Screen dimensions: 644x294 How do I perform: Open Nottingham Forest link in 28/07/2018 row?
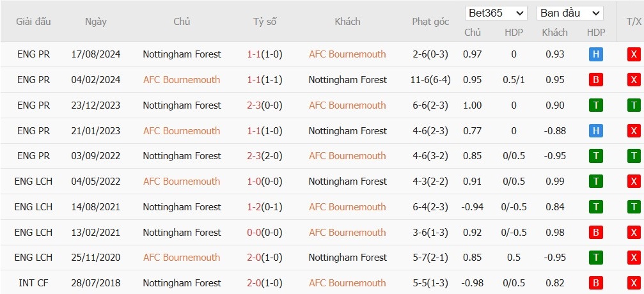[182, 283]
